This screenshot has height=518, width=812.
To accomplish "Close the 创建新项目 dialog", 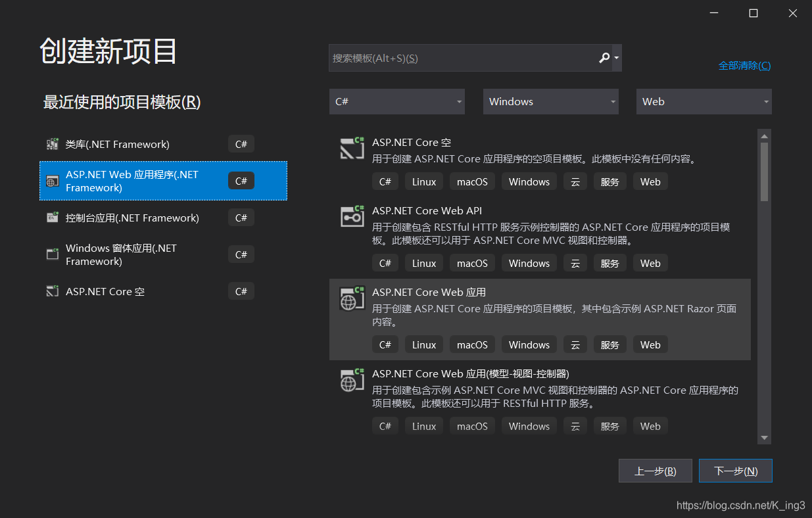I will (x=793, y=13).
